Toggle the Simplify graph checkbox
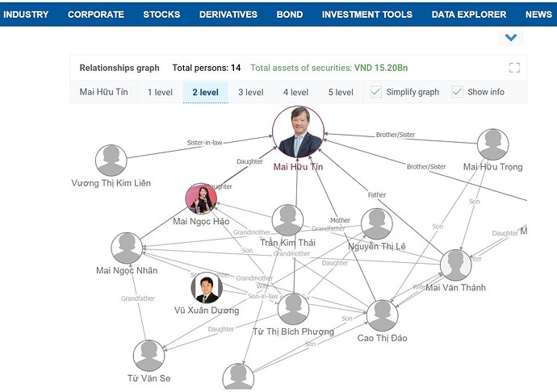 (376, 92)
